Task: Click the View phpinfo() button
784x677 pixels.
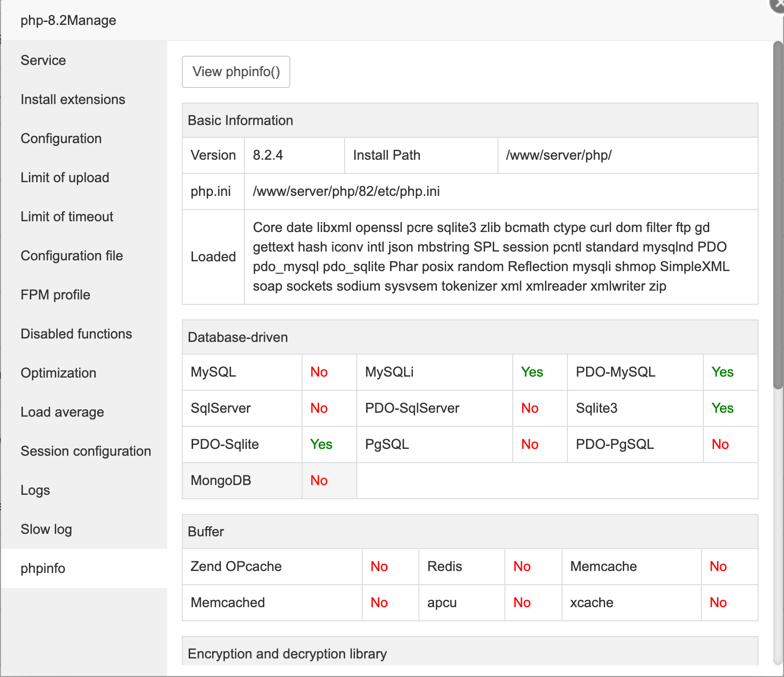Action: pos(236,72)
